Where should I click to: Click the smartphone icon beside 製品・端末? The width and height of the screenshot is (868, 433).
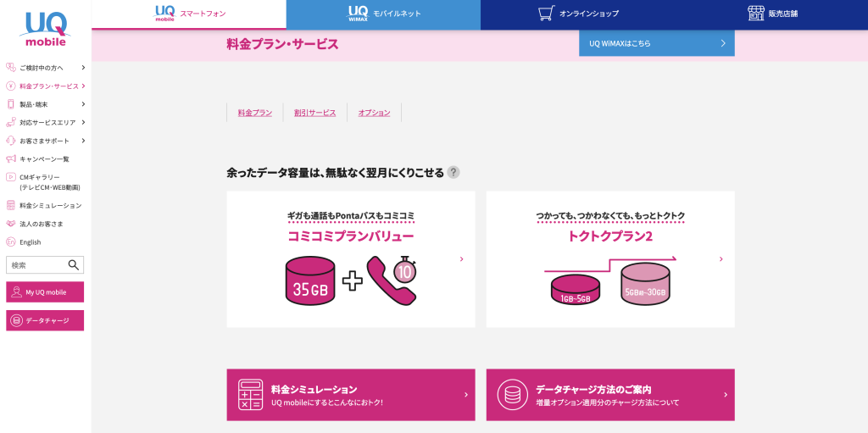click(10, 104)
